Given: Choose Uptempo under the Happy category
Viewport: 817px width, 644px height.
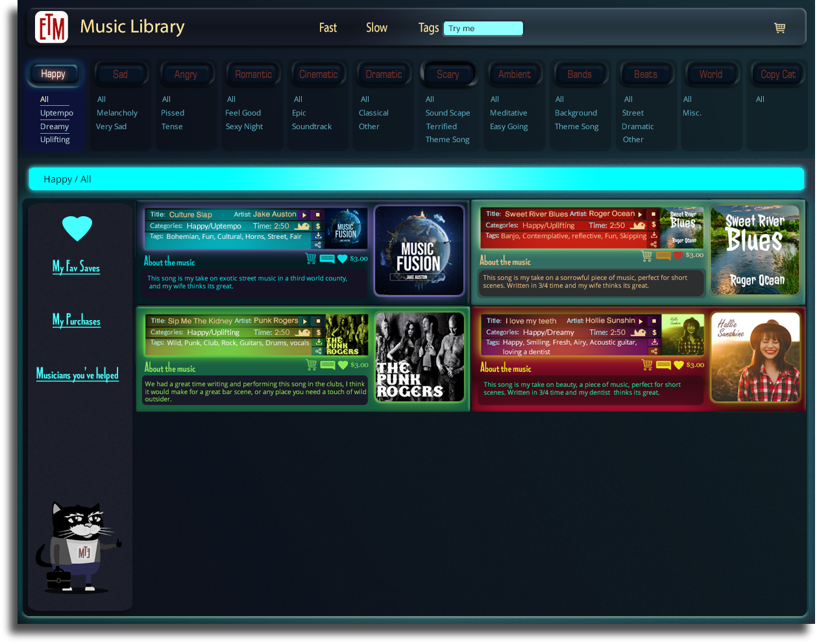Looking at the screenshot, I should (56, 113).
